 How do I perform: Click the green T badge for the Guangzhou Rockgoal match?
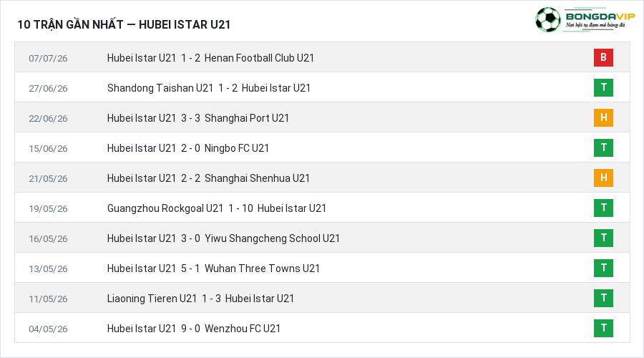point(603,208)
